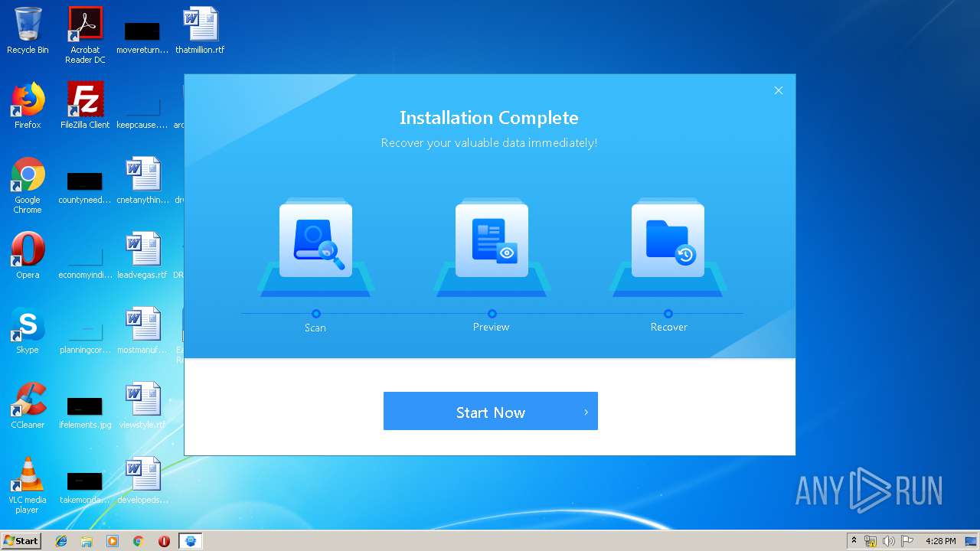
Task: Select leadvegas.rtf desktop file
Action: pyautogui.click(x=142, y=256)
